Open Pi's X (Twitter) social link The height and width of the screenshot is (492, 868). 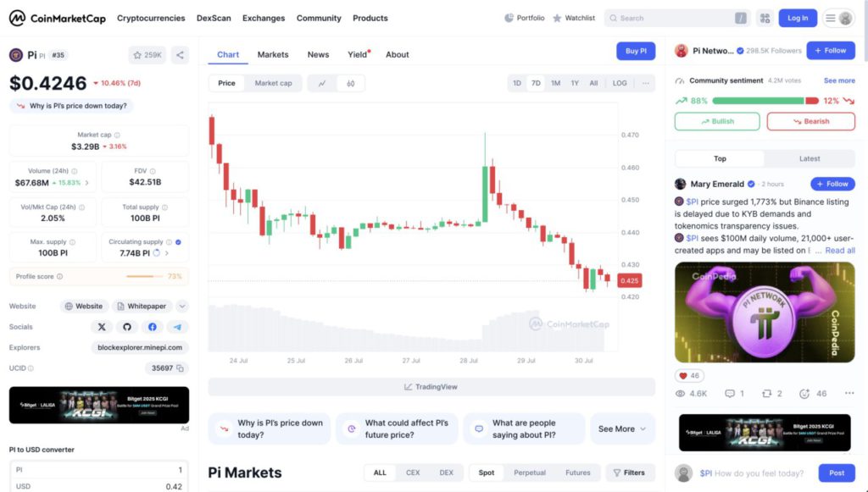[x=102, y=327]
